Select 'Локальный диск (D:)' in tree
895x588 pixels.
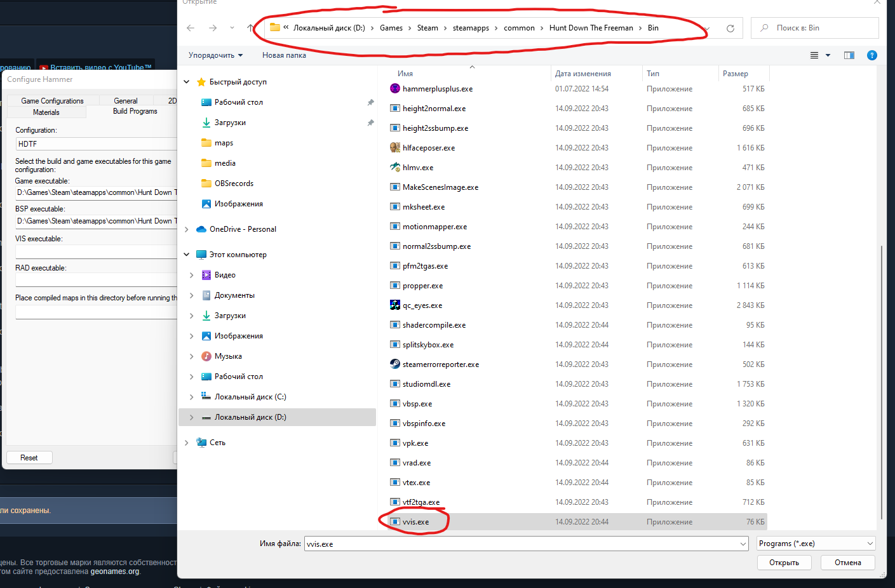pyautogui.click(x=278, y=417)
